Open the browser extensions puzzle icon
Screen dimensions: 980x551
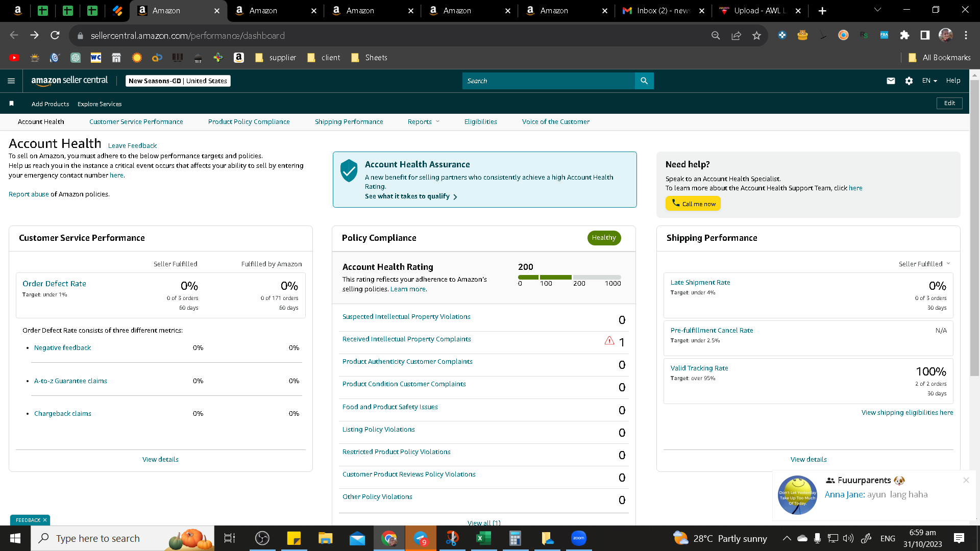tap(904, 35)
